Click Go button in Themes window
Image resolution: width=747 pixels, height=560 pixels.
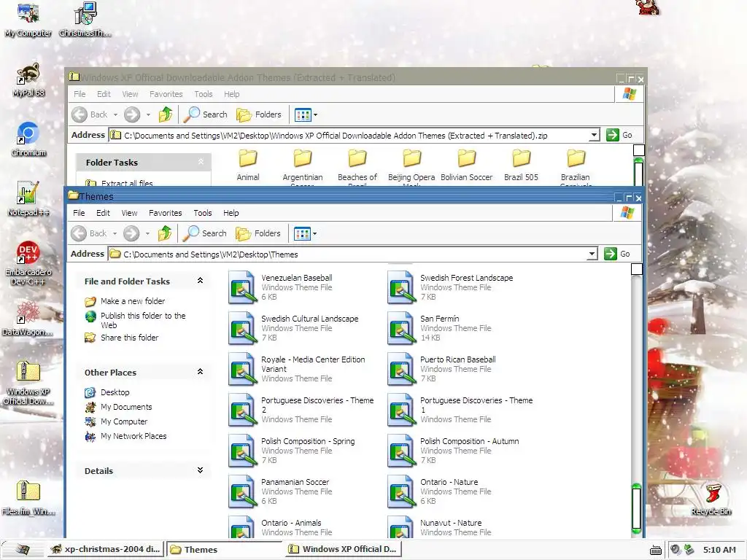pos(619,254)
